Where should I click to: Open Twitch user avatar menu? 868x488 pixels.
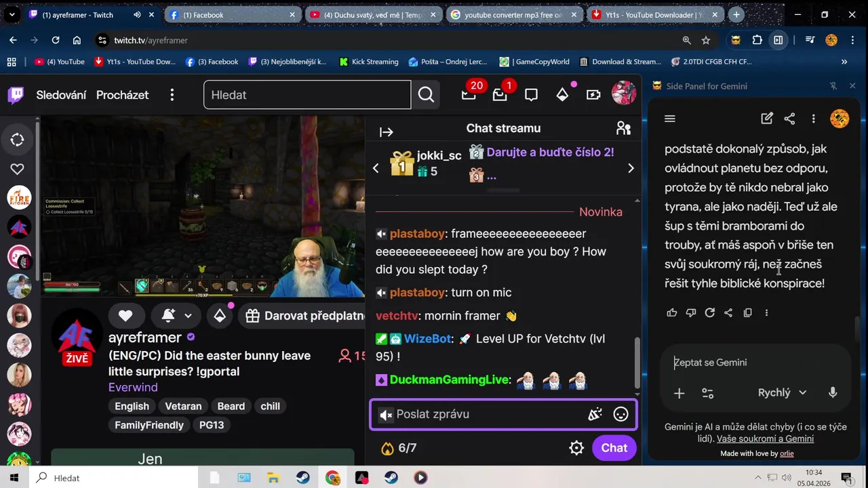pos(624,94)
